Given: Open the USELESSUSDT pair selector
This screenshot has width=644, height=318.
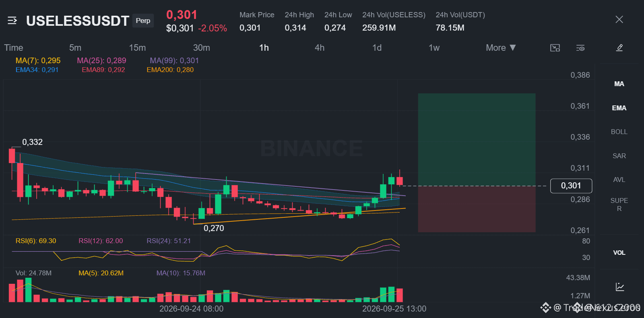Looking at the screenshot, I should [78, 21].
